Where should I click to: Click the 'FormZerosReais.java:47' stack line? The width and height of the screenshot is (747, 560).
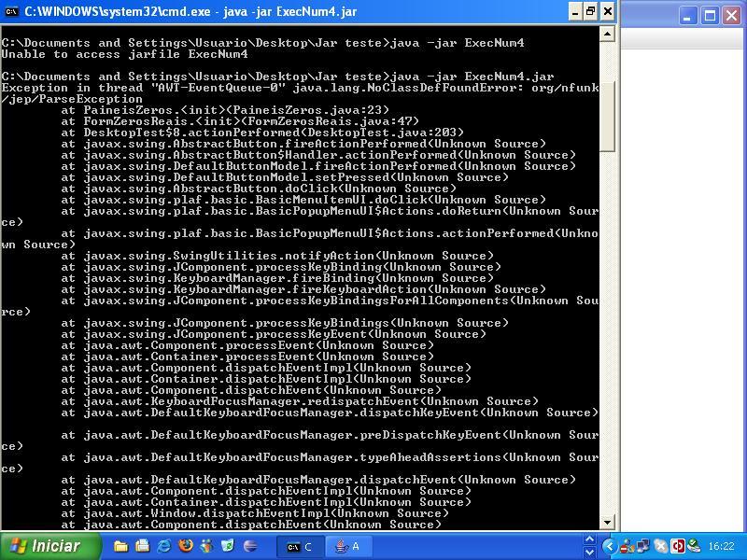240,121
